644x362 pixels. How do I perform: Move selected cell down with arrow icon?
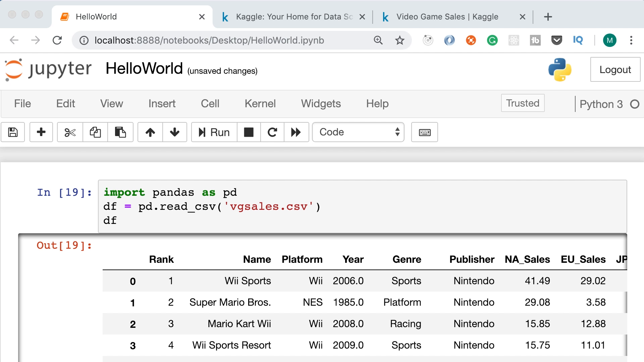click(x=174, y=132)
